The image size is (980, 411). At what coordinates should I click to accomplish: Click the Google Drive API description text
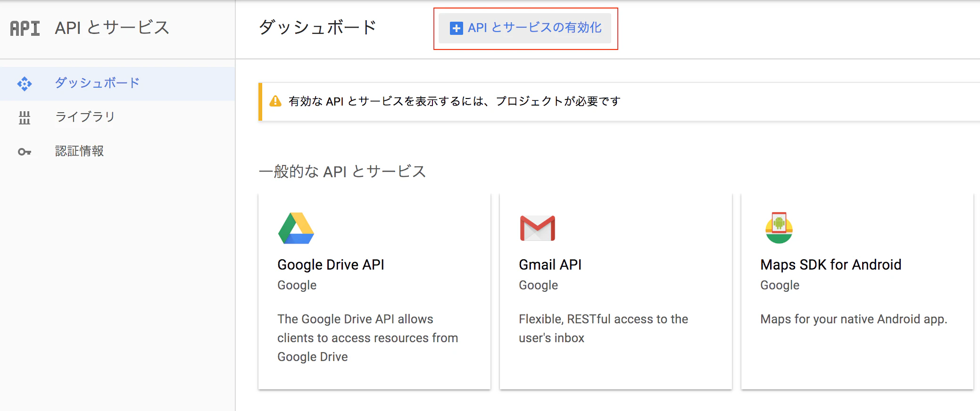[368, 338]
